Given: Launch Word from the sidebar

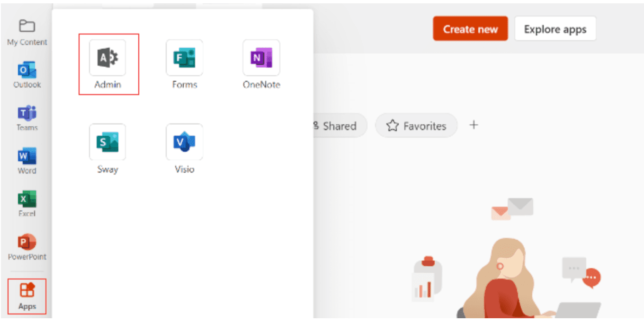Looking at the screenshot, I should (x=27, y=158).
